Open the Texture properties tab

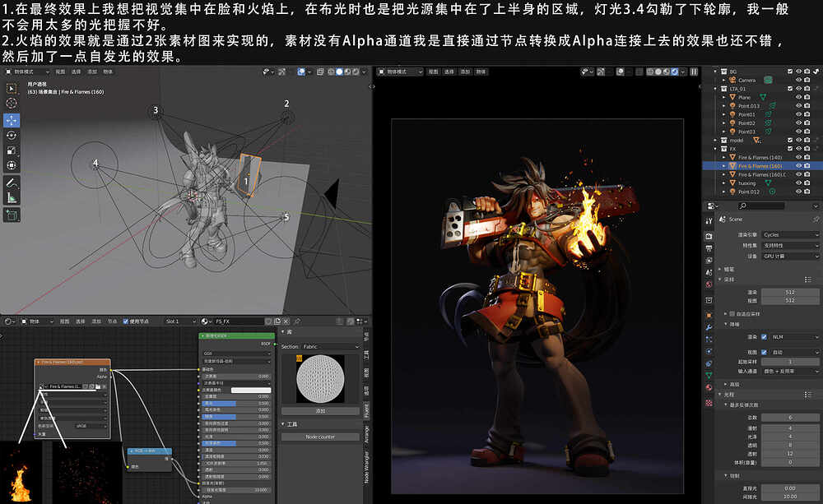[x=709, y=403]
